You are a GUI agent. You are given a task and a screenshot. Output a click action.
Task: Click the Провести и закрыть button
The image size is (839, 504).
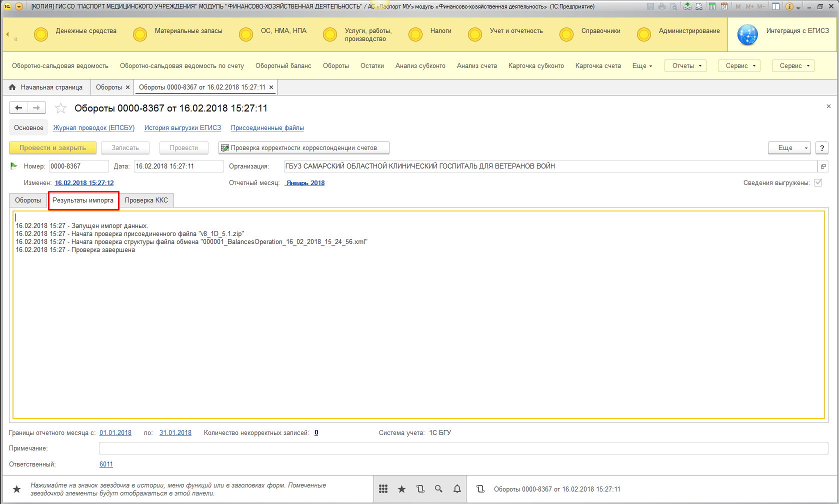point(52,148)
